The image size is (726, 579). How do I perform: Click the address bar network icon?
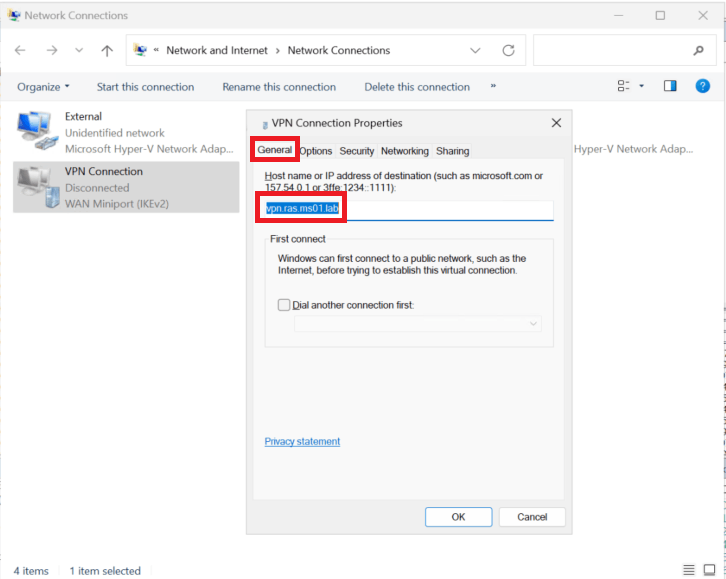pos(140,50)
